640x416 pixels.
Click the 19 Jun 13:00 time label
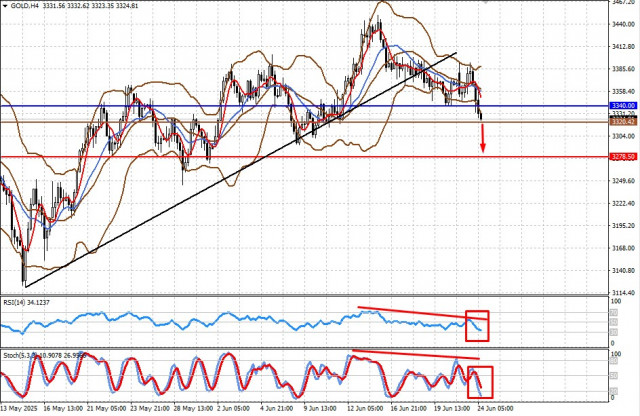pos(452,408)
